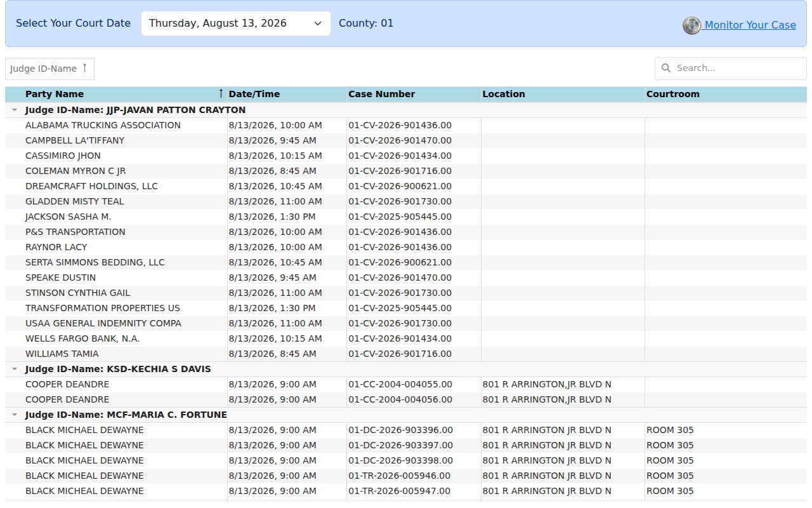Image resolution: width=812 pixels, height=508 pixels.
Task: Click case number 01-DC-2026-903398.00
Action: coord(401,460)
